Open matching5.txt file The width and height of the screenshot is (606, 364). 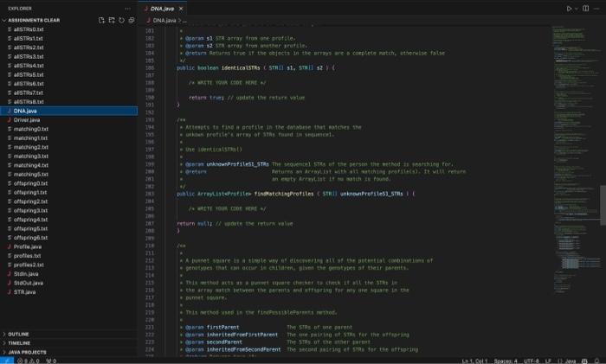[68, 174]
